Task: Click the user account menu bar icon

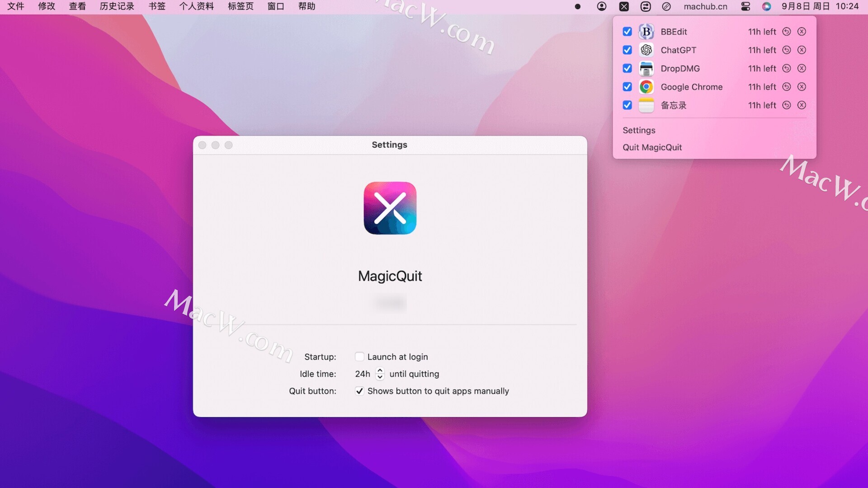Action: [x=602, y=6]
